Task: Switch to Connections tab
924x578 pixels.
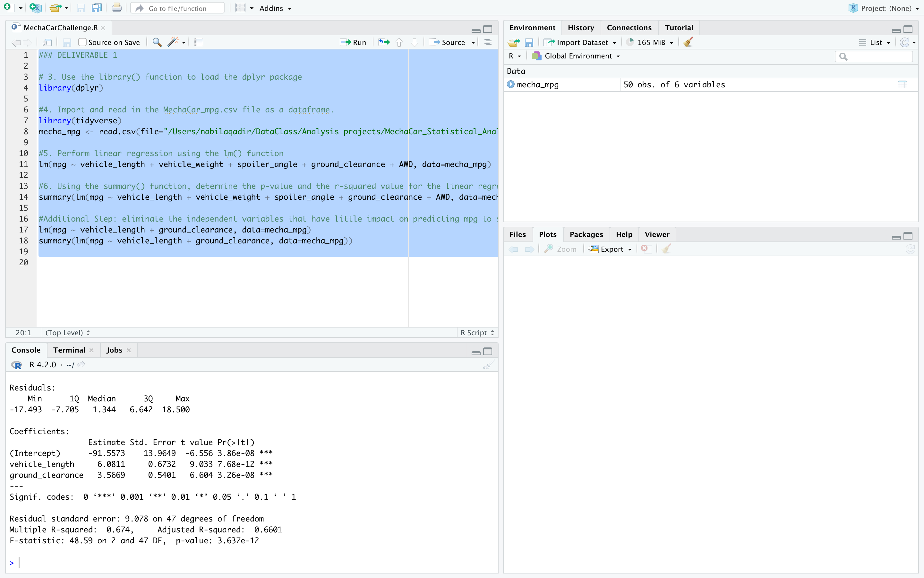Action: tap(629, 28)
